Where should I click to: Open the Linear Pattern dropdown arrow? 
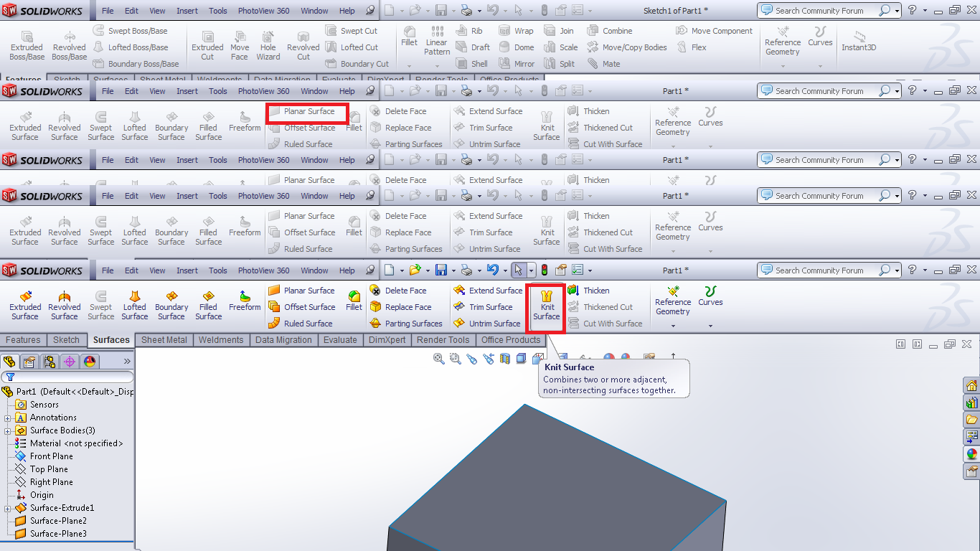click(436, 66)
